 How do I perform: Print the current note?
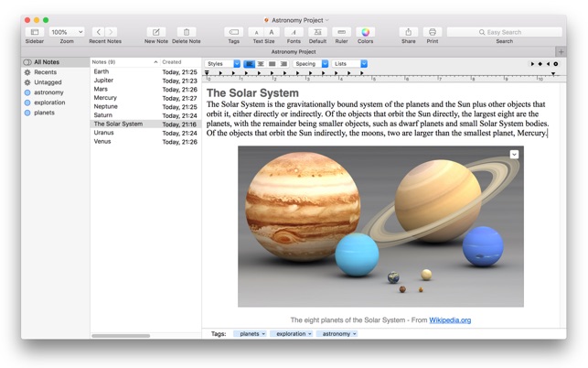[432, 32]
